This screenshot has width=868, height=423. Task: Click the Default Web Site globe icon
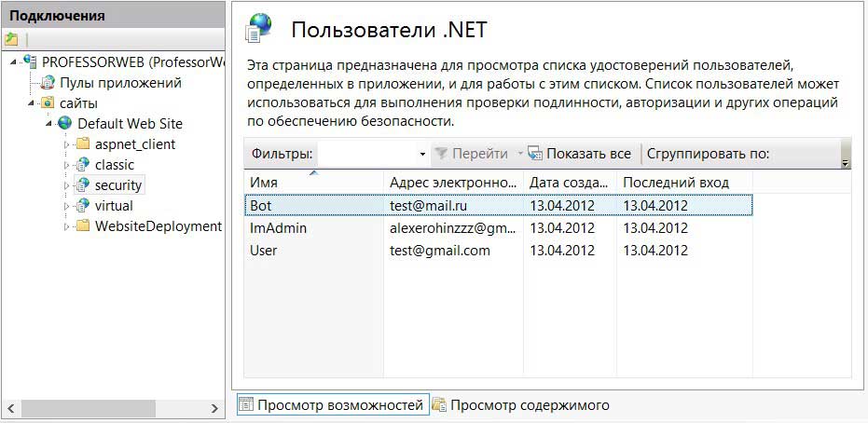pyautogui.click(x=65, y=123)
